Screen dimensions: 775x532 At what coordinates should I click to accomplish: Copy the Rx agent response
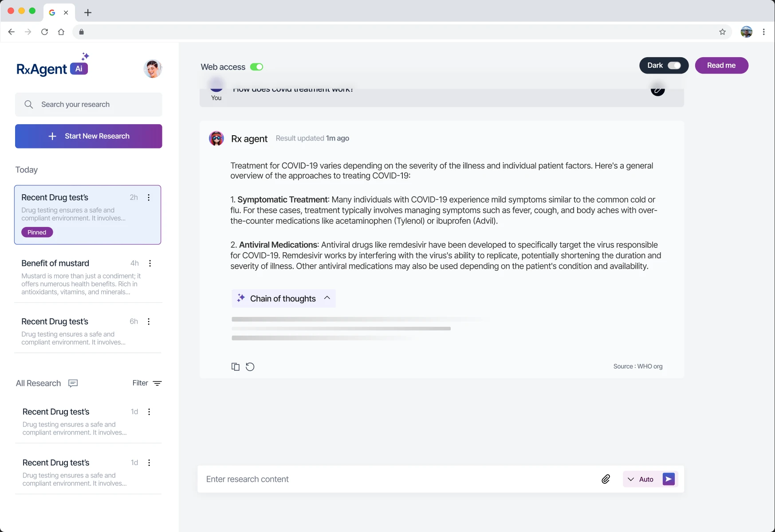[236, 367]
